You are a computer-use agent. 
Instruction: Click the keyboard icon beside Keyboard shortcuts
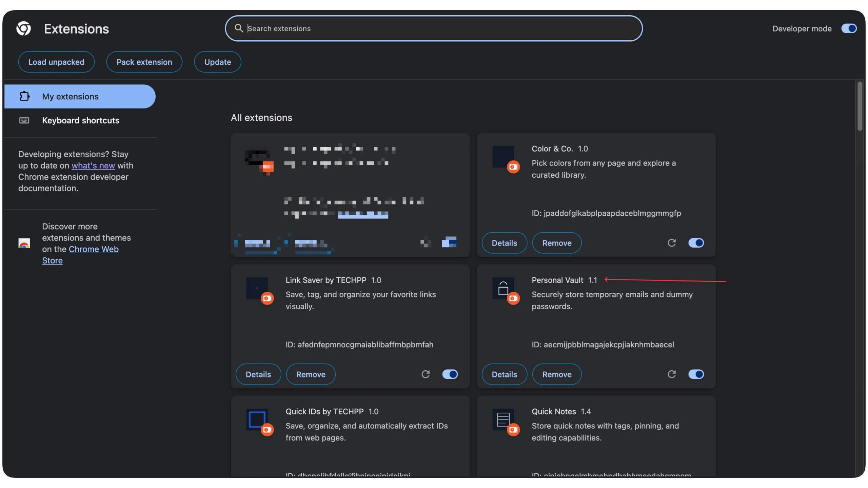tap(24, 120)
